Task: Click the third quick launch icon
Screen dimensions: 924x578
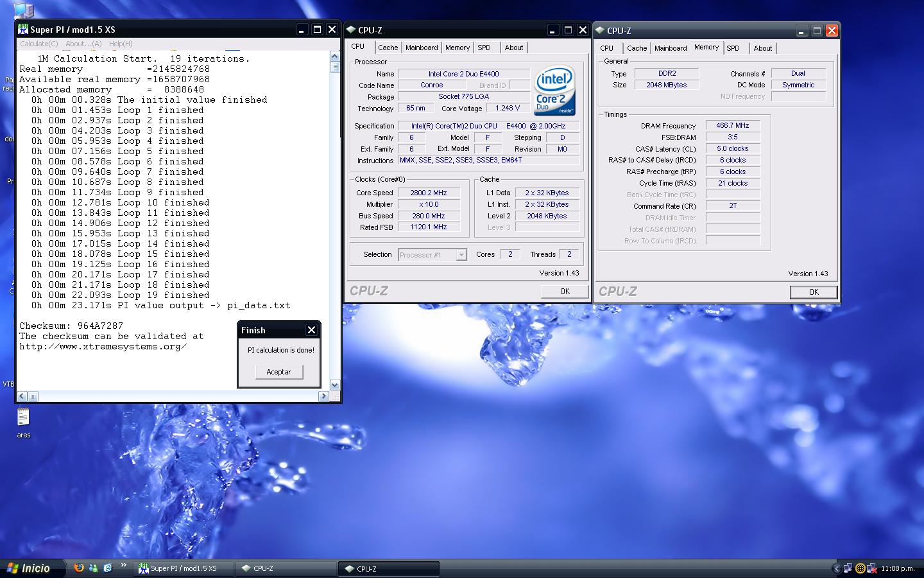Action: pos(108,568)
